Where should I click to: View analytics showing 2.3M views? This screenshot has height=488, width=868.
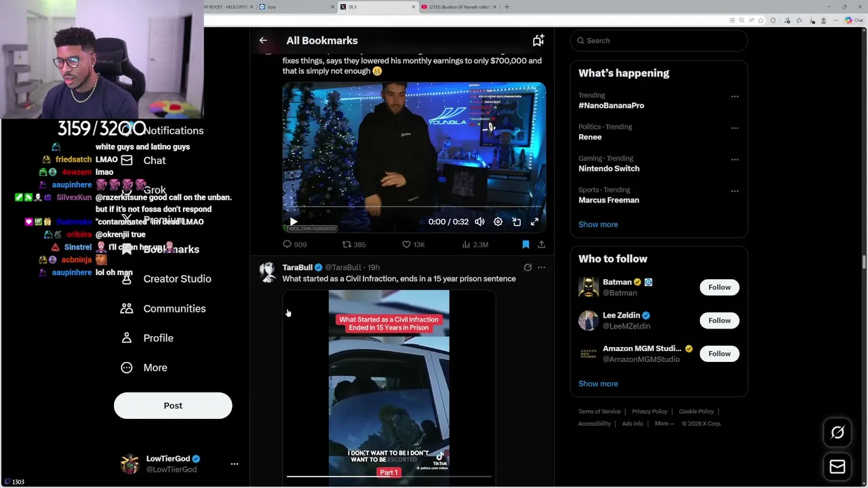click(x=474, y=245)
